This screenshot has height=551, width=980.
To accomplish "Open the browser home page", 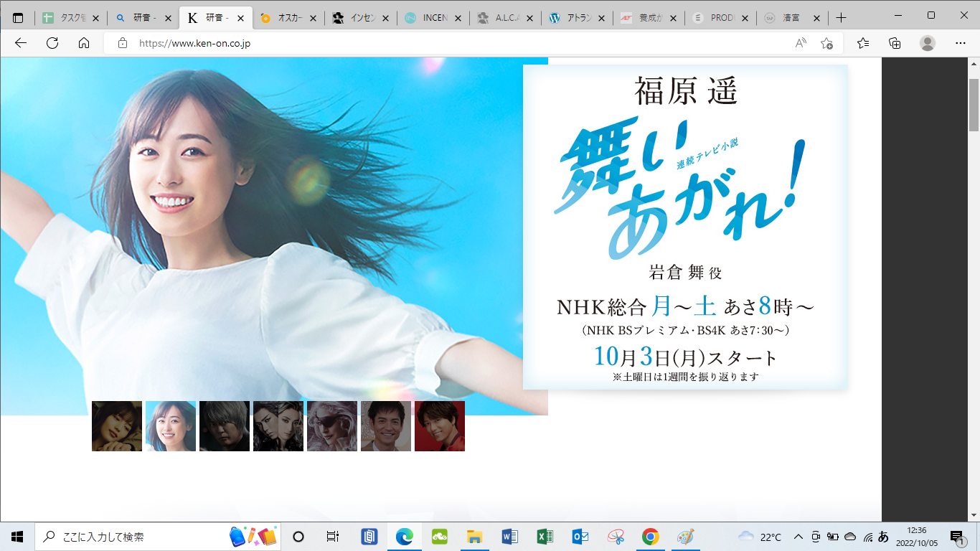I will [x=84, y=43].
